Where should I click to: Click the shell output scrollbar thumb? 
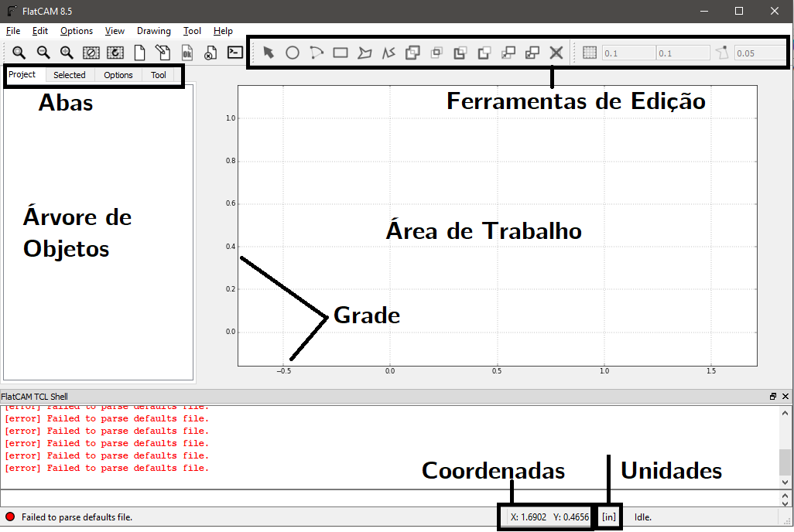click(785, 462)
